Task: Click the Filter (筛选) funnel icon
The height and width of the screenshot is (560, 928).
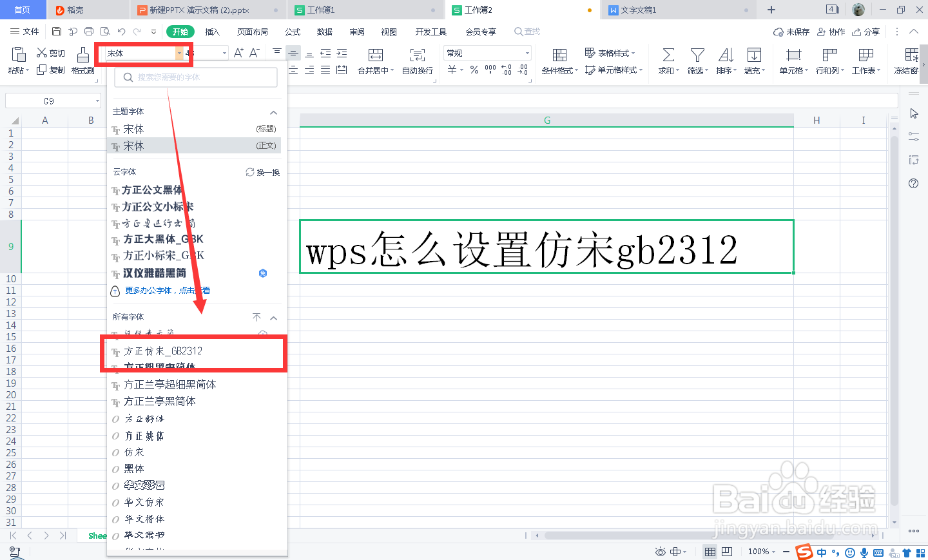Action: (697, 55)
